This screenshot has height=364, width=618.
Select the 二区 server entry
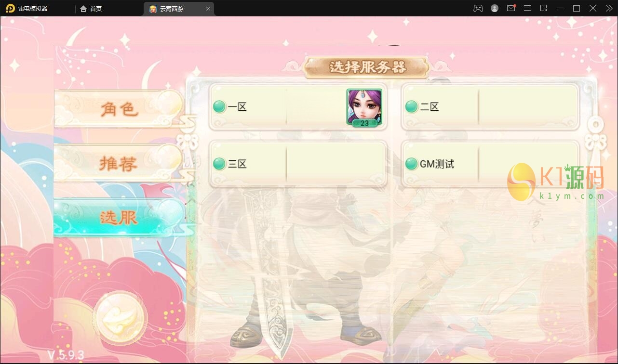pyautogui.click(x=490, y=107)
